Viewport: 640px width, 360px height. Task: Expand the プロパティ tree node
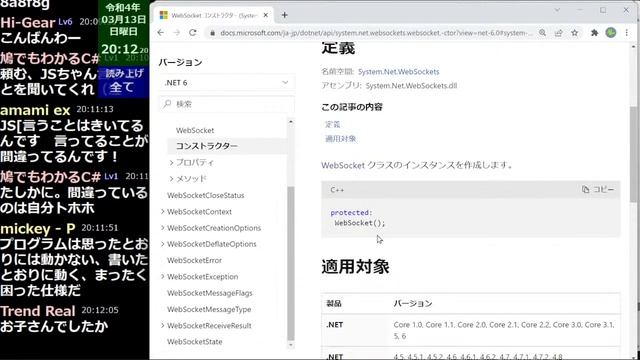tap(171, 162)
